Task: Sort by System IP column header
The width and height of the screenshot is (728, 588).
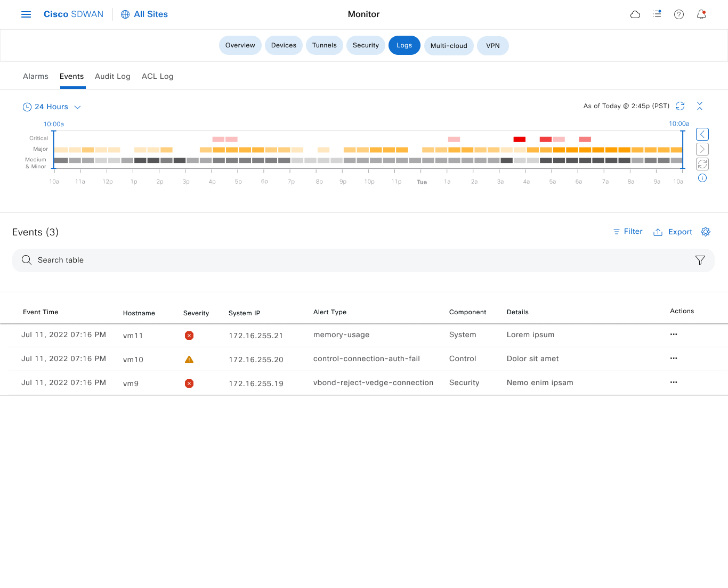Action: point(245,313)
